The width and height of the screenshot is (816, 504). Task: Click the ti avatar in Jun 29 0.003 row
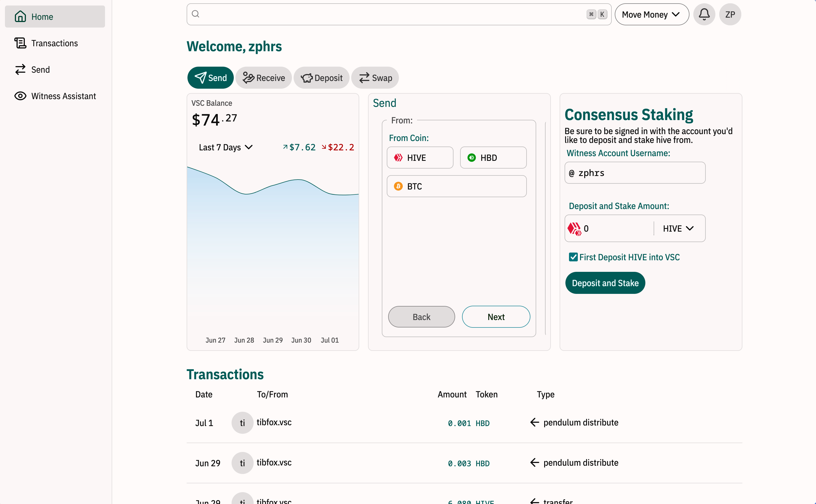[x=242, y=463]
